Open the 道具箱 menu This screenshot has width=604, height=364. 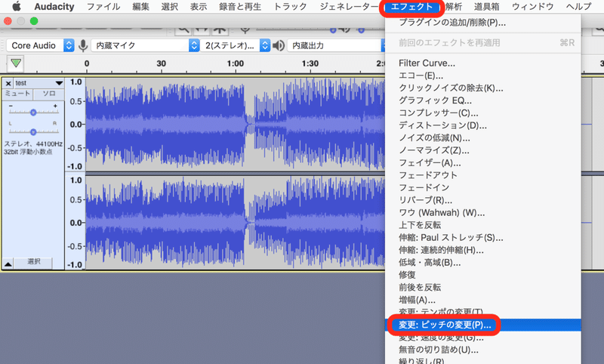point(486,7)
